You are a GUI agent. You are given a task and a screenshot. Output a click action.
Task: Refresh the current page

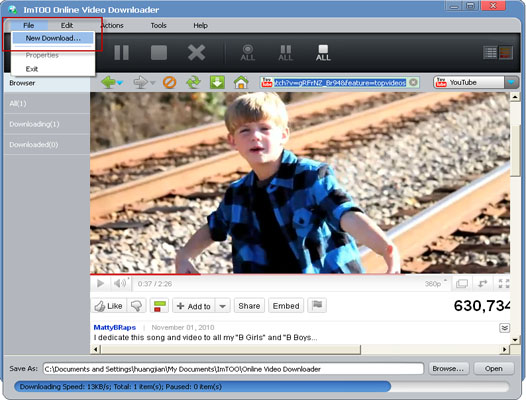tap(194, 82)
